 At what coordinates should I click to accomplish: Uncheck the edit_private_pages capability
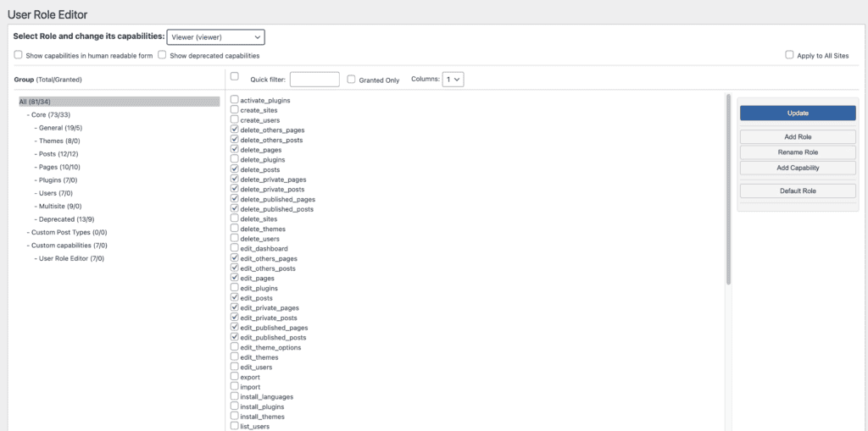click(235, 307)
